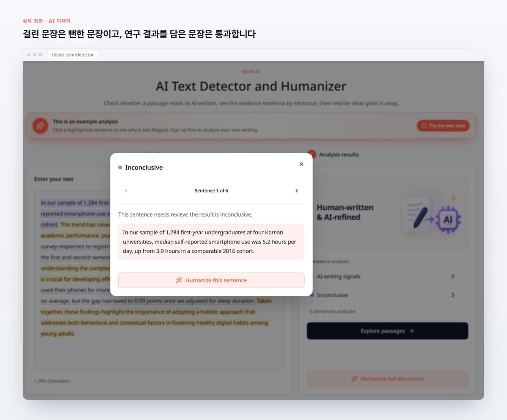Click 'This is an example analysis' banner title
This screenshot has width=507, height=420.
coord(85,122)
